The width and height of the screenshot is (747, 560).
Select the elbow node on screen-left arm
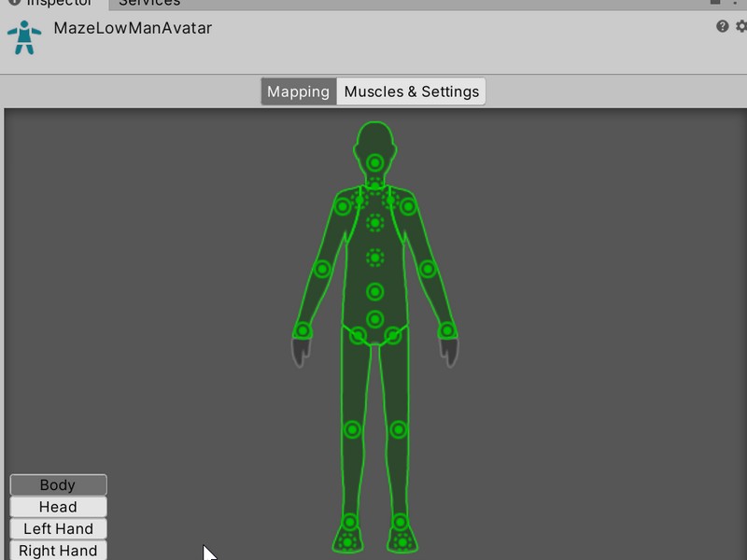(x=322, y=269)
